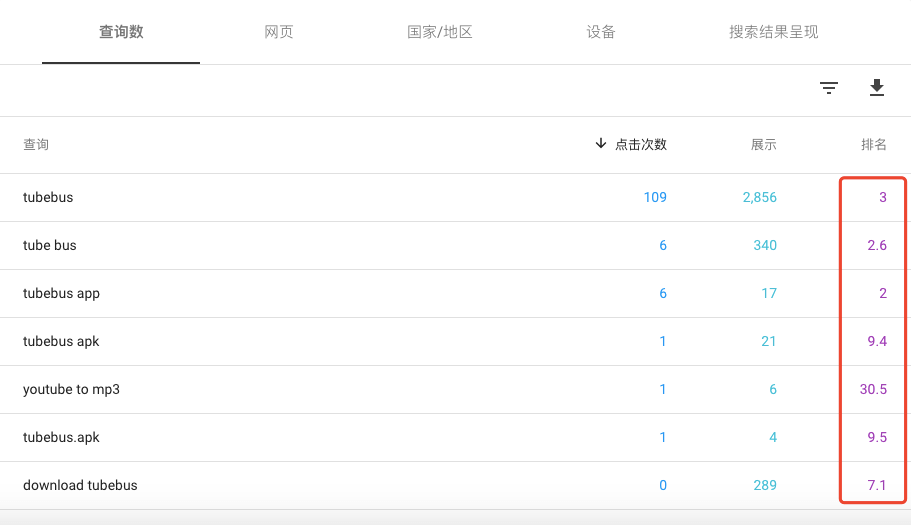Click 4 impressions in tubebus.apk row
Viewport: 911px width, 525px height.
coord(773,437)
